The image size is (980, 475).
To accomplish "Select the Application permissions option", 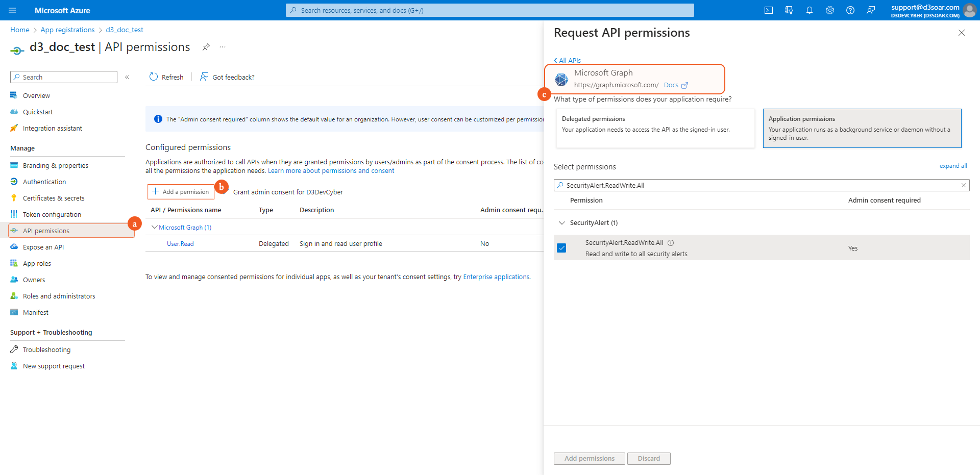I will [x=862, y=128].
